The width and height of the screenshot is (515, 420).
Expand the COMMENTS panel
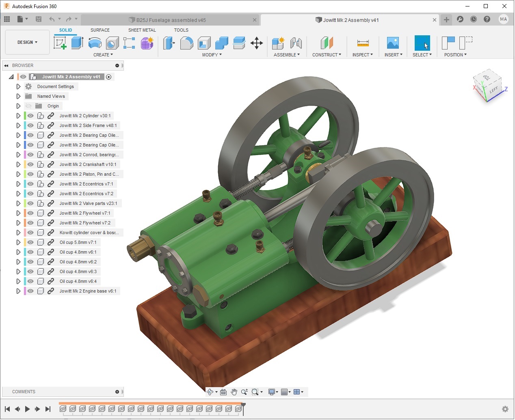click(117, 392)
